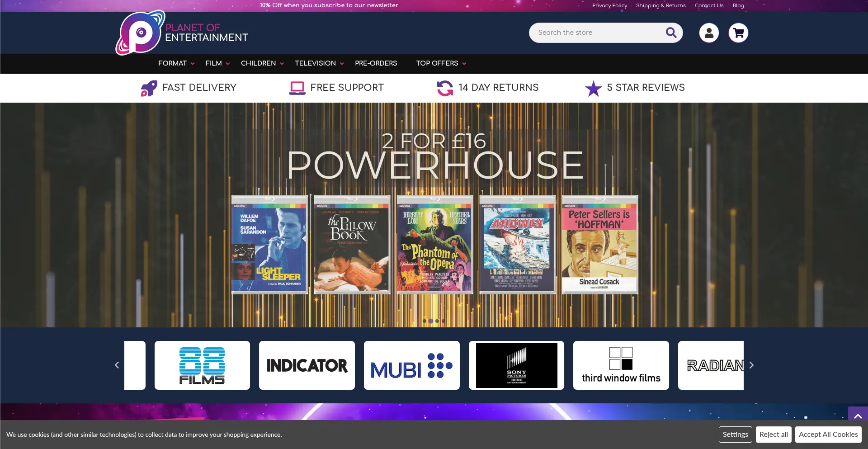Open the PRE-ORDERS menu item
Viewport: 868px width, 449px height.
pos(376,63)
